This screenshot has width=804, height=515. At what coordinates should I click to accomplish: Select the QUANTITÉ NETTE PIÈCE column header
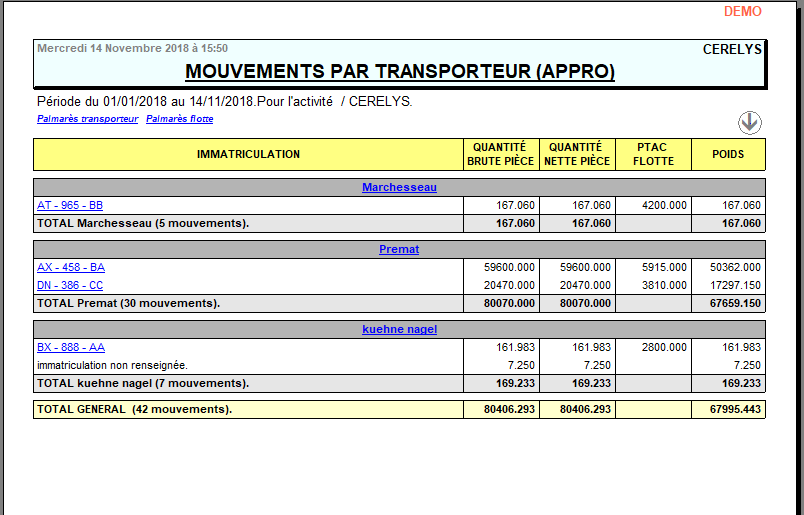(x=577, y=154)
